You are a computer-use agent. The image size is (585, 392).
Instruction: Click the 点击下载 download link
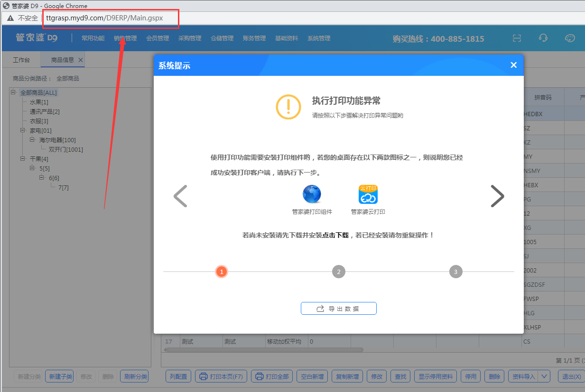click(335, 235)
